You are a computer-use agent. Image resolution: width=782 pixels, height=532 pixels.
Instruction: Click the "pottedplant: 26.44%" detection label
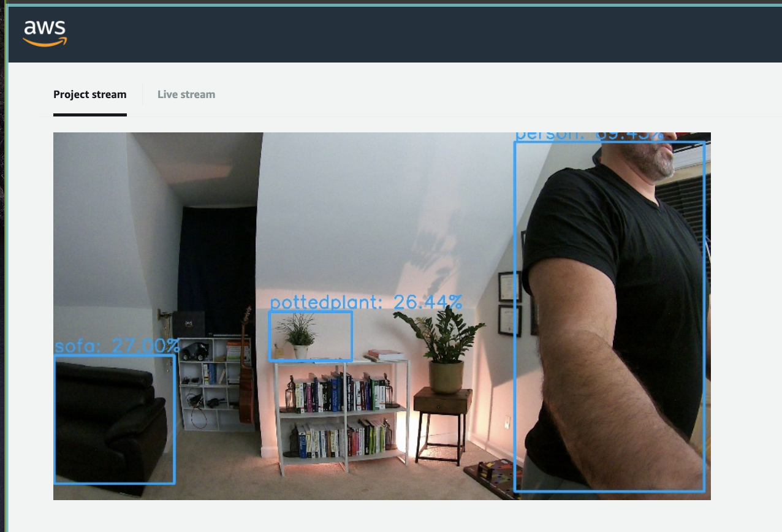[x=366, y=302]
